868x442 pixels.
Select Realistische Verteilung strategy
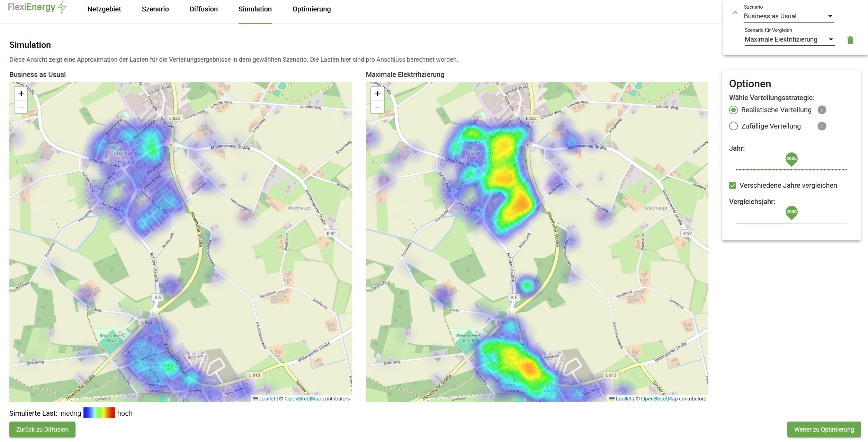[x=733, y=110]
